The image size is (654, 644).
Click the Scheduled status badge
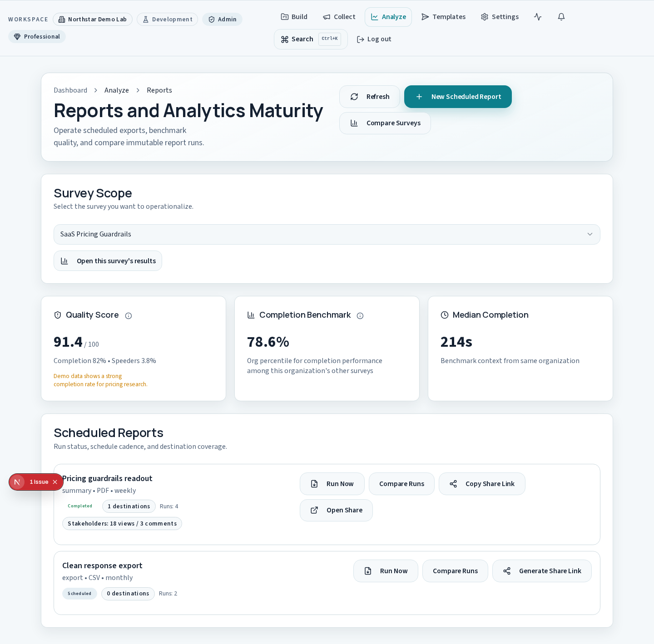click(79, 594)
